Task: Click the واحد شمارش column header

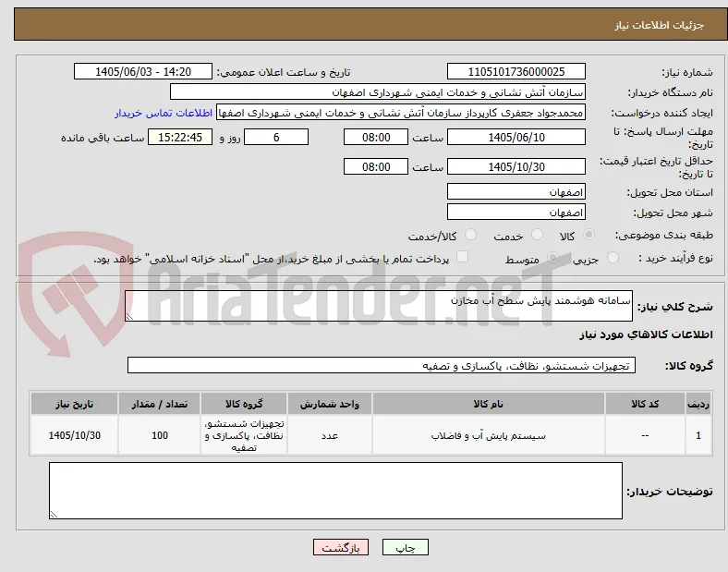Action: [x=330, y=404]
